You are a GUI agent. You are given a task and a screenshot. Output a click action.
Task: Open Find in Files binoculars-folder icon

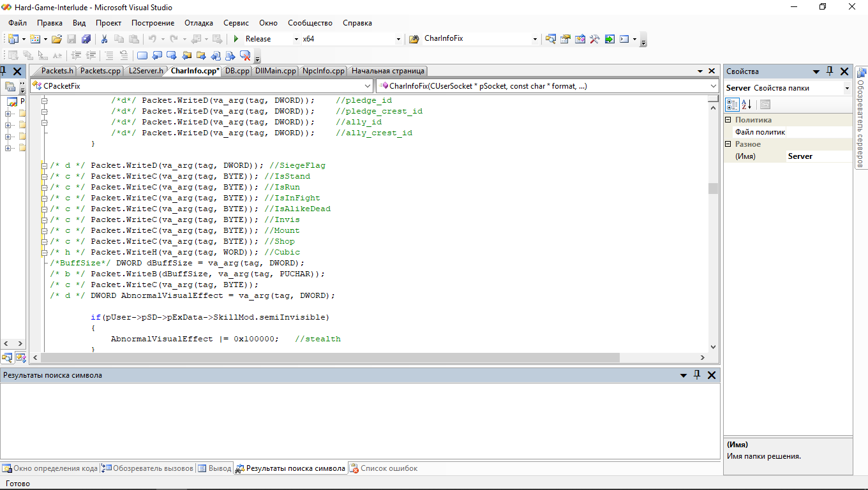click(x=413, y=39)
